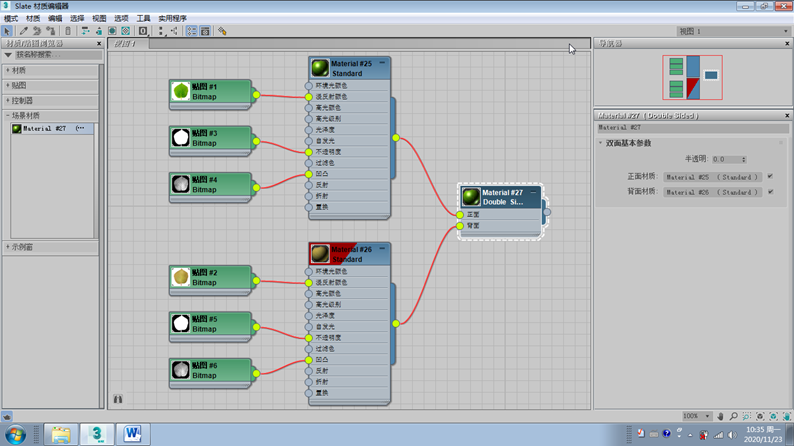Hide unused nodeslots toolbar icon
The width and height of the screenshot is (794, 446).
(x=99, y=31)
